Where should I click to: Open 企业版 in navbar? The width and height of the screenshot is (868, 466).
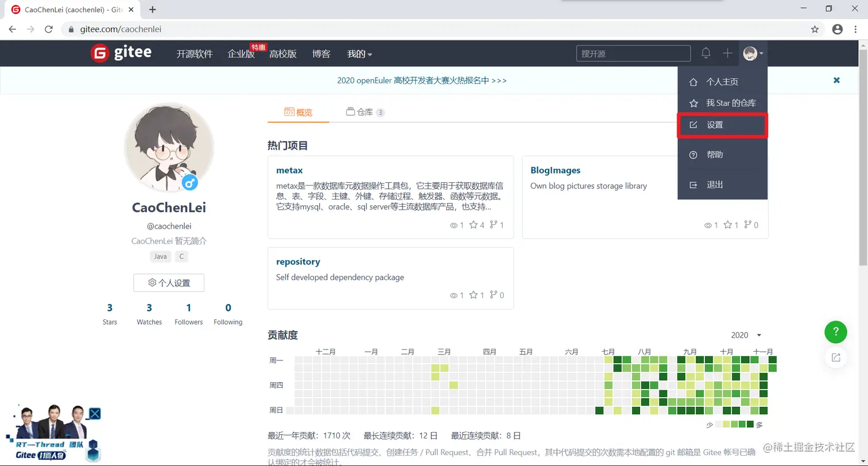[x=241, y=54]
